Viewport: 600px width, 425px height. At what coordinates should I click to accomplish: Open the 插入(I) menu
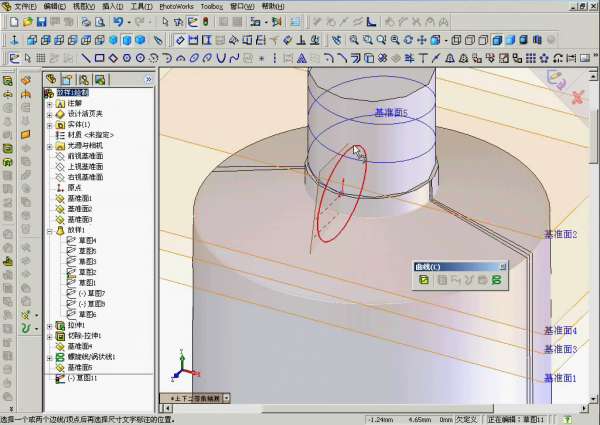point(111,6)
